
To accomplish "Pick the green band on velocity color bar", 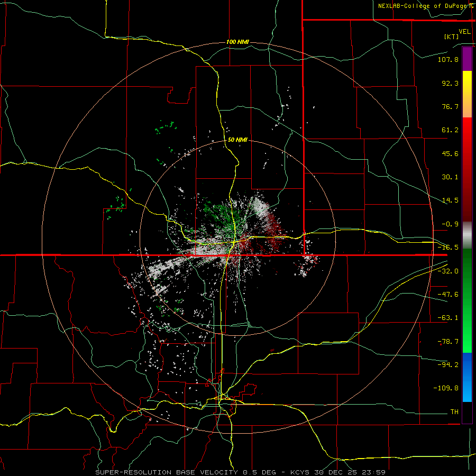I will click(467, 300).
